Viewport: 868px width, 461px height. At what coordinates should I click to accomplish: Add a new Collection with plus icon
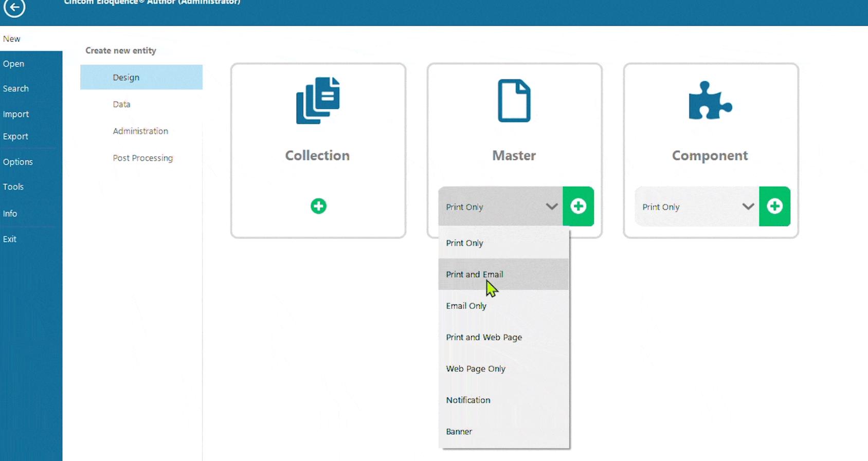point(318,206)
